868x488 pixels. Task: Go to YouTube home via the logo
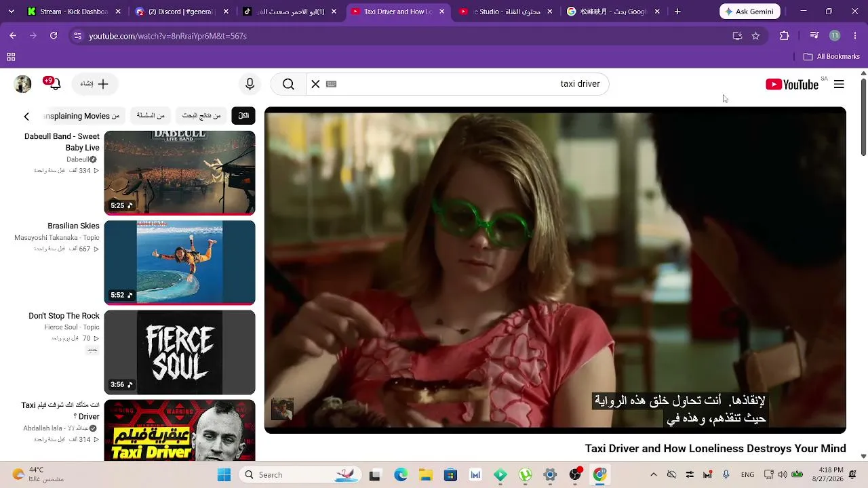tap(792, 84)
